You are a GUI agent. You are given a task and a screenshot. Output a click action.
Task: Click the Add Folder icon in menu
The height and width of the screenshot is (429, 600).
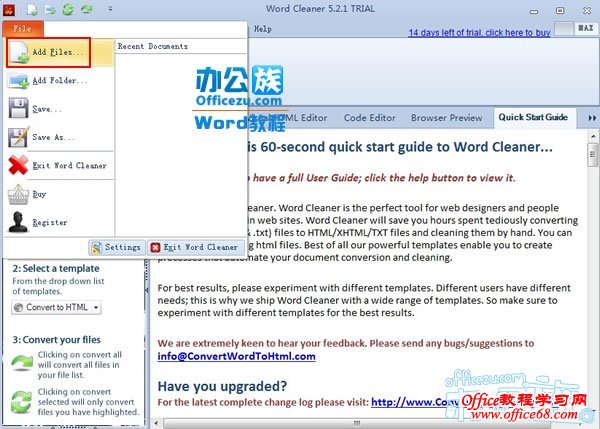coord(18,81)
